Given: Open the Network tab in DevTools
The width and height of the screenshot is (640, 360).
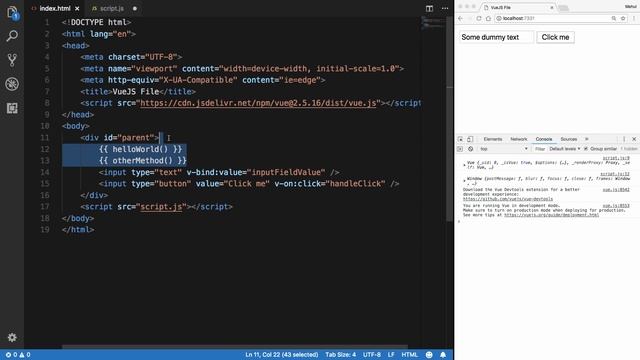Looking at the screenshot, I should (x=518, y=139).
